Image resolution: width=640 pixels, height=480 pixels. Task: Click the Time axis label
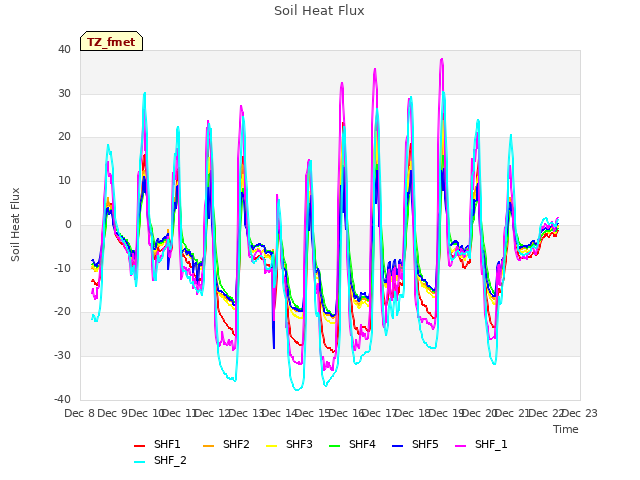coord(566,429)
